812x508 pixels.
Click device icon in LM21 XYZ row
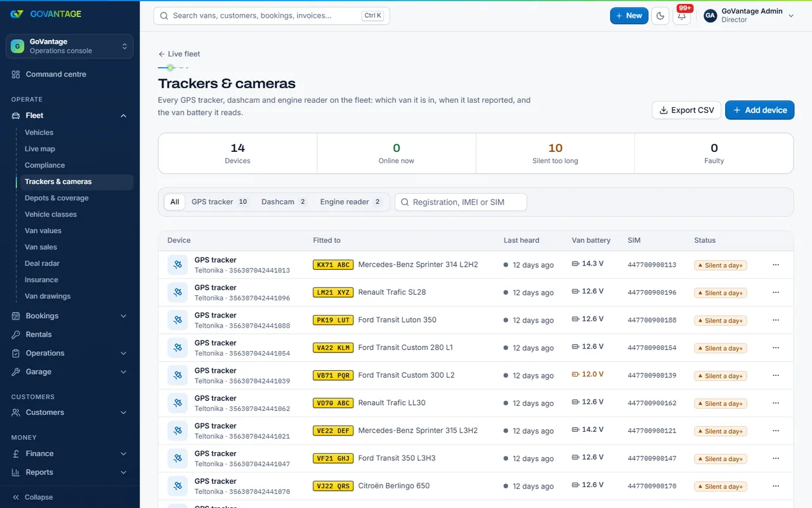click(178, 292)
